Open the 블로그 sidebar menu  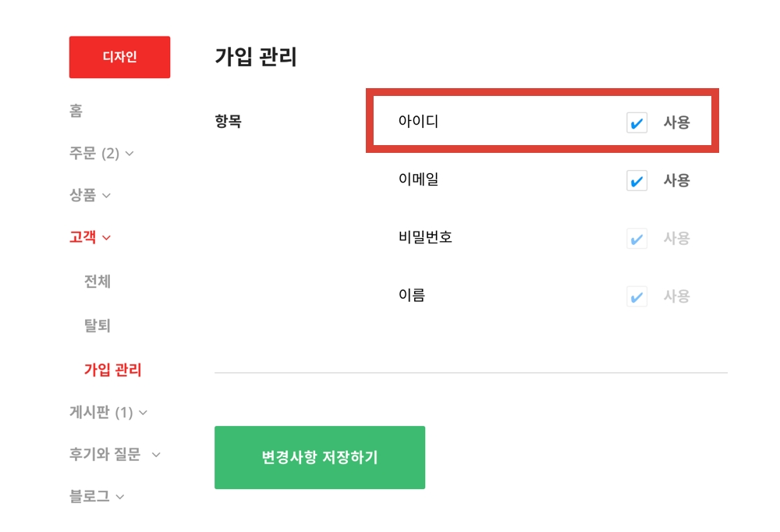90,497
